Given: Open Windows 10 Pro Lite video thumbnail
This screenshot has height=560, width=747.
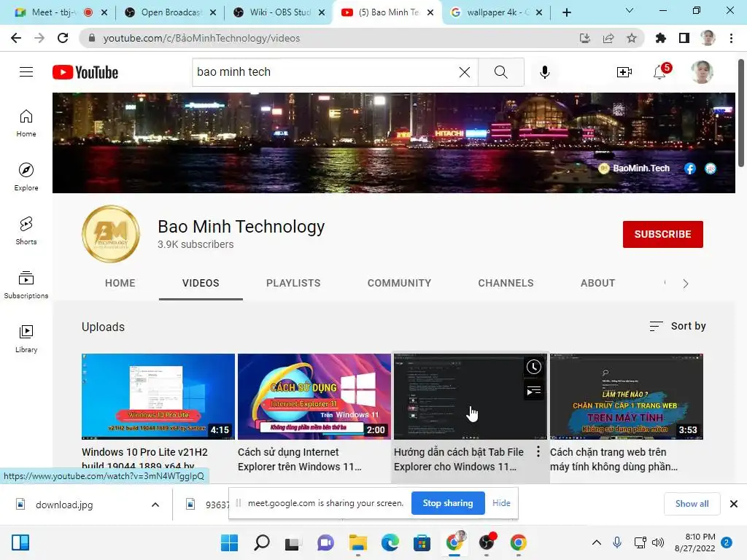Looking at the screenshot, I should [158, 396].
